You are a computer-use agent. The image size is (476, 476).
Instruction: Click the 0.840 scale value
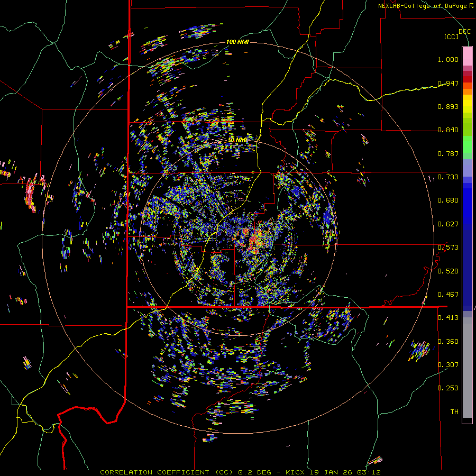tap(448, 130)
